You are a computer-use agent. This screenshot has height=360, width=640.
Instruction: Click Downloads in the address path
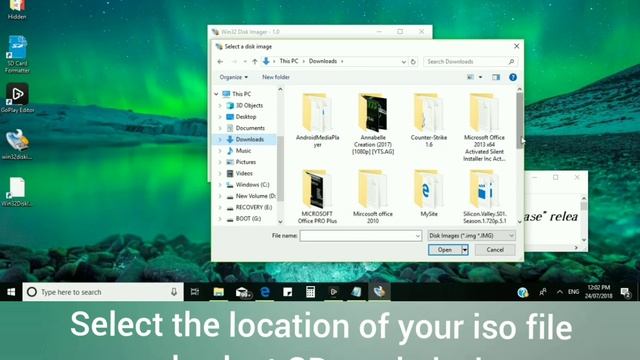(323, 61)
